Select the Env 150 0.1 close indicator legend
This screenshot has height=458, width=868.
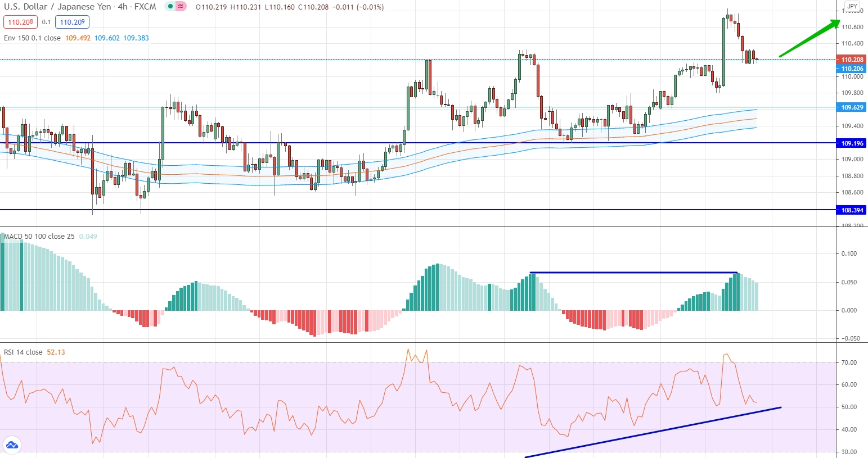[x=32, y=38]
